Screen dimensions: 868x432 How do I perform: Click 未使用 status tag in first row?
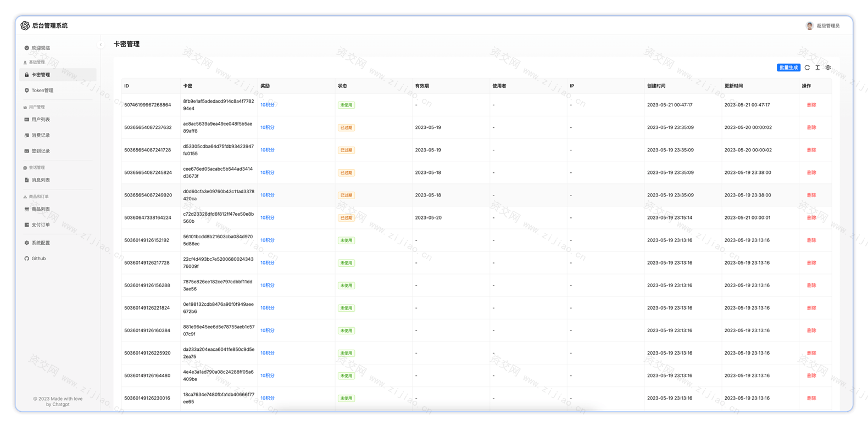pyautogui.click(x=346, y=105)
